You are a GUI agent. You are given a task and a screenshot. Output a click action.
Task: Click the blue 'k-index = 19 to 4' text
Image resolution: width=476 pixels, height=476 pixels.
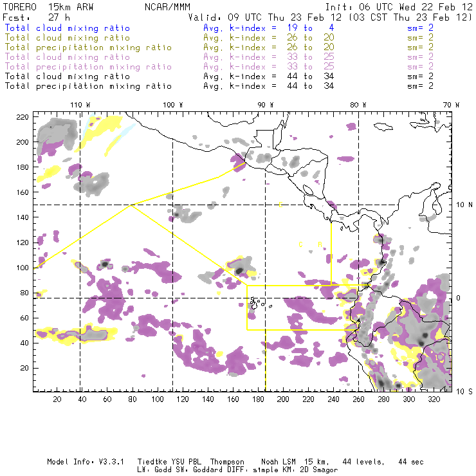click(x=282, y=28)
